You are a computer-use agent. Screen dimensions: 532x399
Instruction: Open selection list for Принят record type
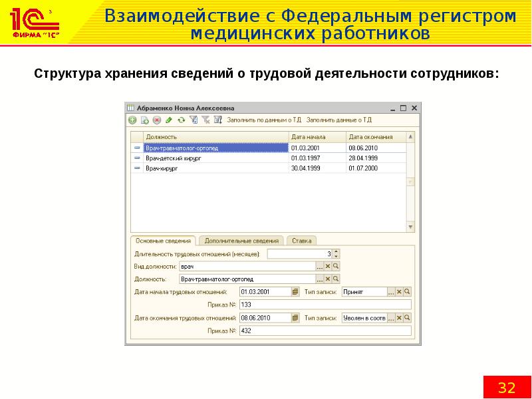[x=391, y=292]
